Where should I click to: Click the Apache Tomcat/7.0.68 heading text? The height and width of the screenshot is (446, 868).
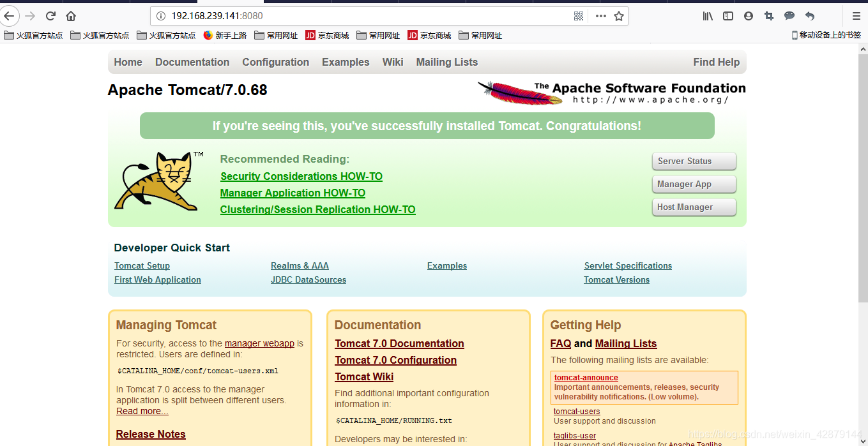point(187,90)
